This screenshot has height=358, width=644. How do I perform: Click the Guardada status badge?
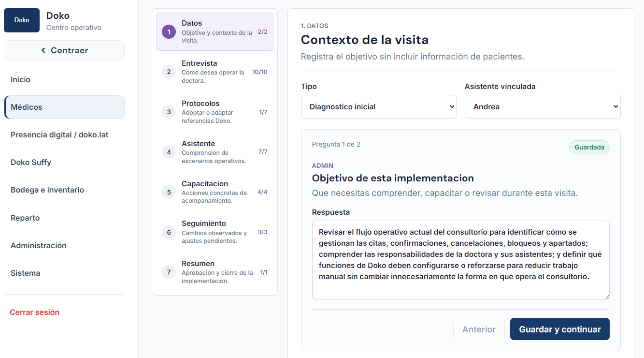tap(589, 148)
